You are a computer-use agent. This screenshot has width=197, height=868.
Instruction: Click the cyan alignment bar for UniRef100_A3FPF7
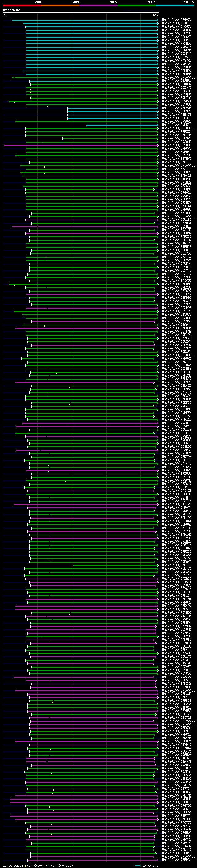point(92,40)
